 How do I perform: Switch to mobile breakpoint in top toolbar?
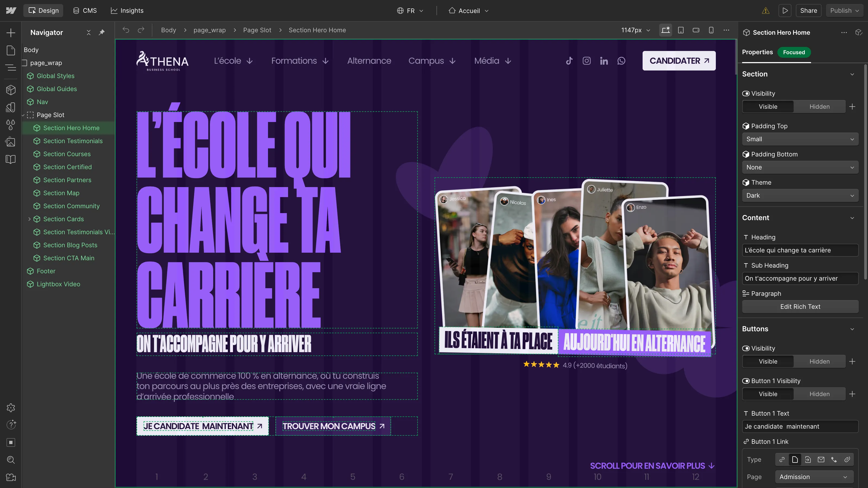pos(711,30)
